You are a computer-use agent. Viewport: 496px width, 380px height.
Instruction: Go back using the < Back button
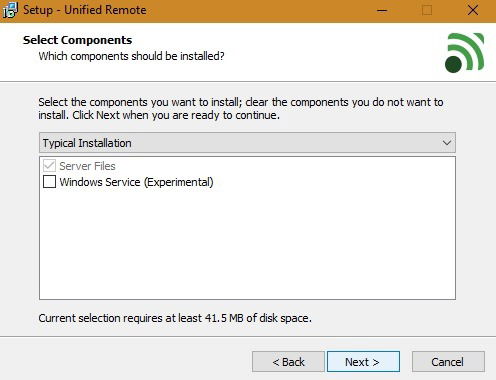click(288, 362)
